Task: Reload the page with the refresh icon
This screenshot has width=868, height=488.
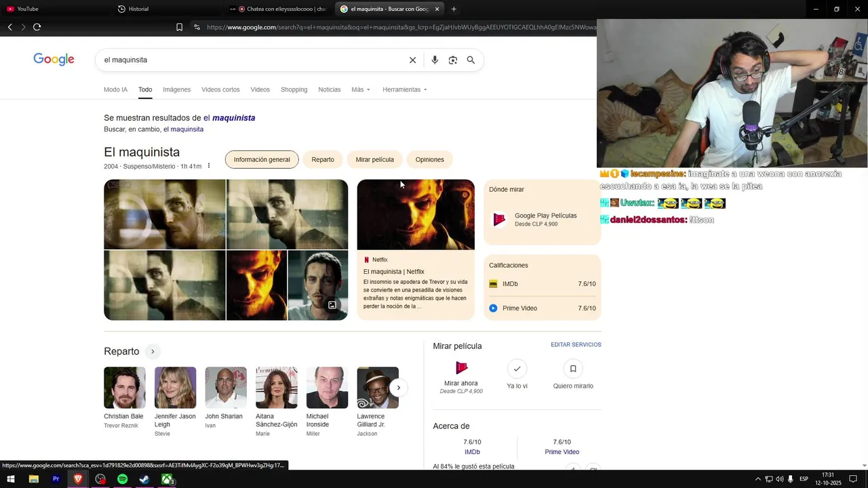Action: [x=37, y=27]
